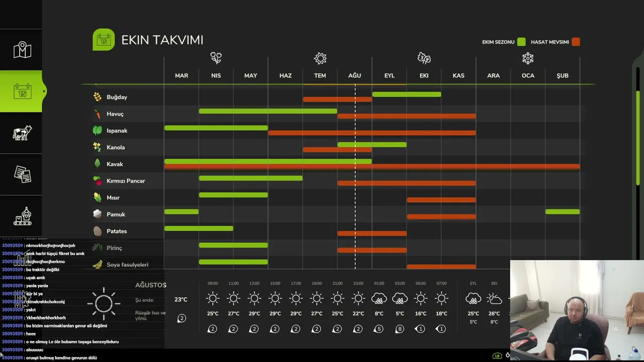Screen dimensions: 644x362
Task: Click the EKI partly cloudy forecast icon
Action: pos(494,299)
